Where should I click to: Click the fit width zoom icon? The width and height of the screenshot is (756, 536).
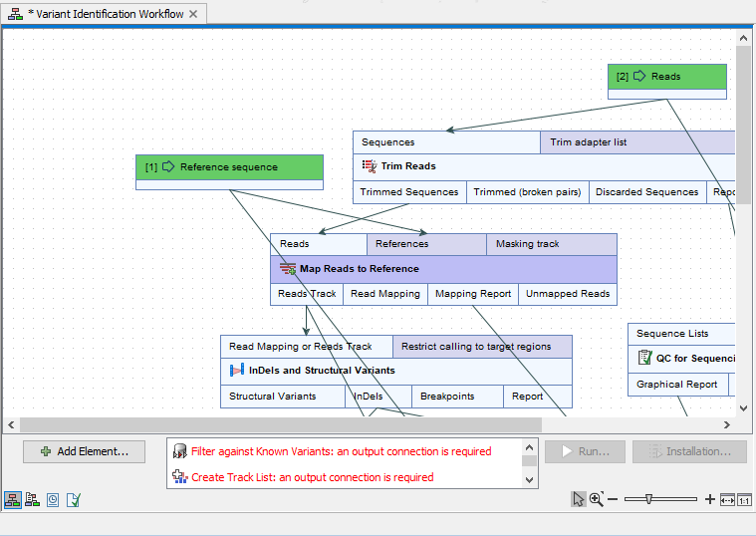(727, 499)
